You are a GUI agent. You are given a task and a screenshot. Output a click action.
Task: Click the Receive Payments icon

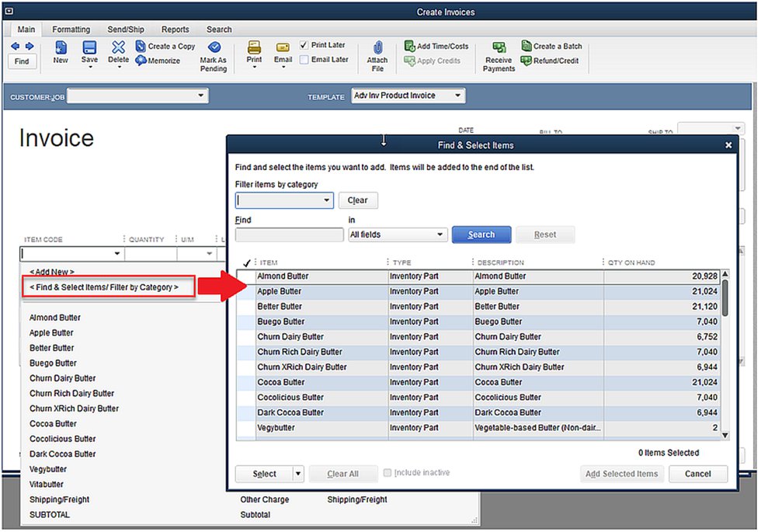(499, 48)
